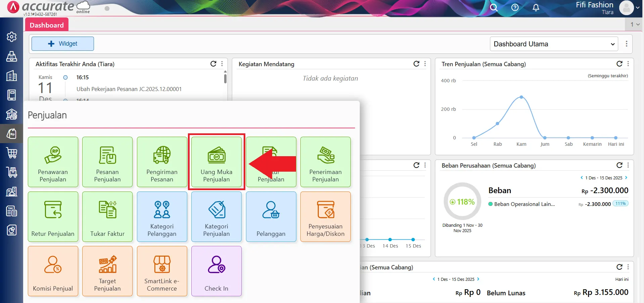Open settings gear in left sidebar
Image resolution: width=644 pixels, height=303 pixels.
coord(12,37)
